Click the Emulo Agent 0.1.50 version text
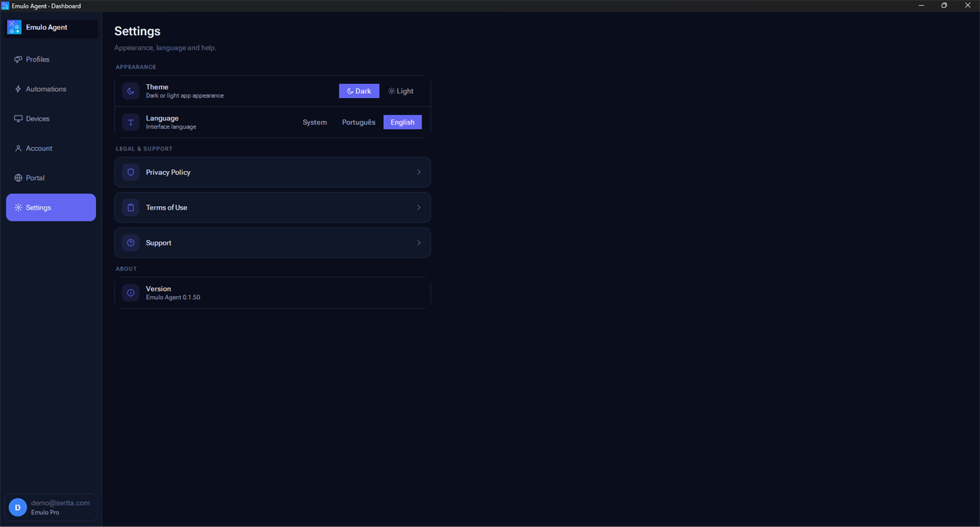This screenshot has height=527, width=980. coord(173,297)
